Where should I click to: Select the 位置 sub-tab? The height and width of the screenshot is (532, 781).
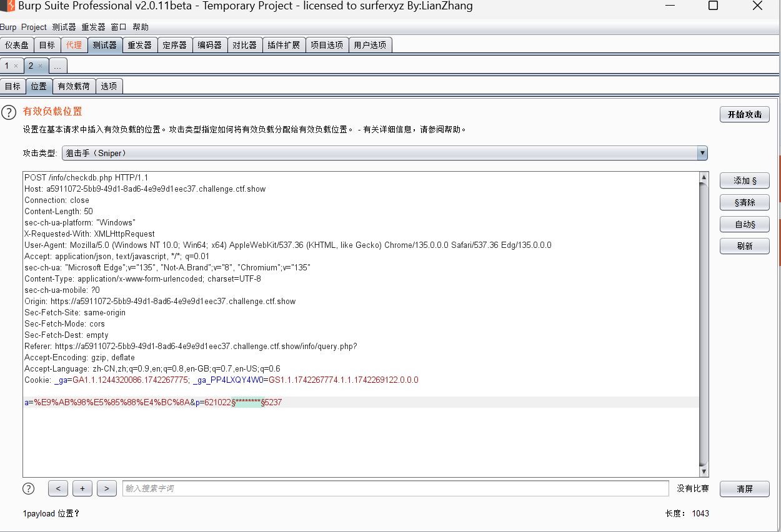point(39,86)
